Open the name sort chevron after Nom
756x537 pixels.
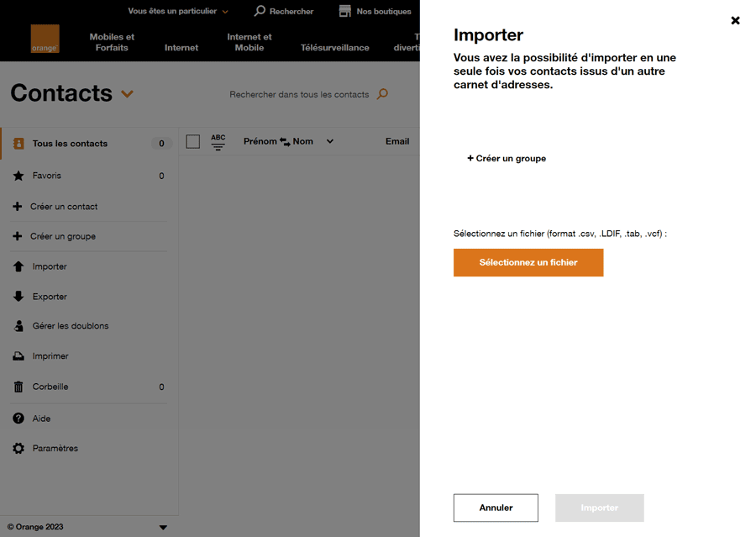[330, 141]
